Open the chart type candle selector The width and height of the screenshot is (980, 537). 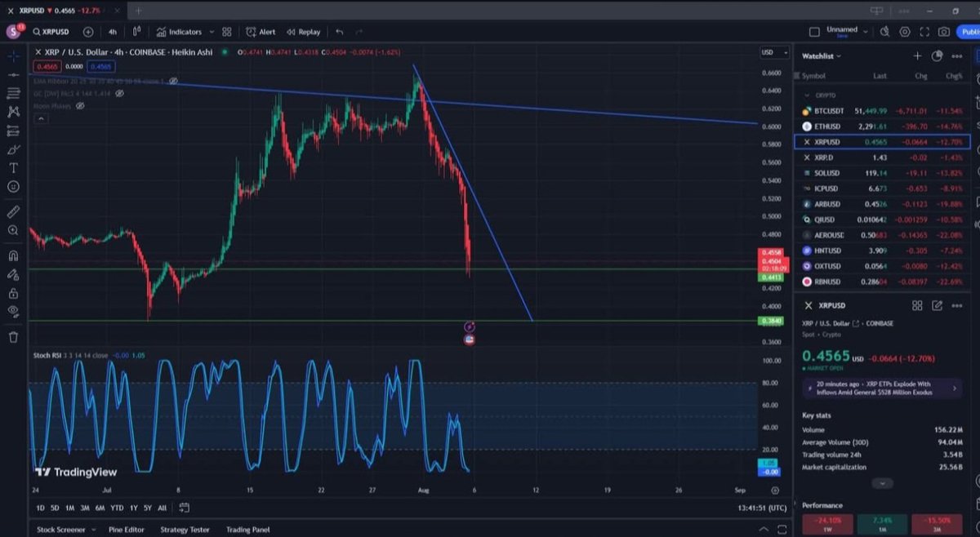(x=136, y=32)
